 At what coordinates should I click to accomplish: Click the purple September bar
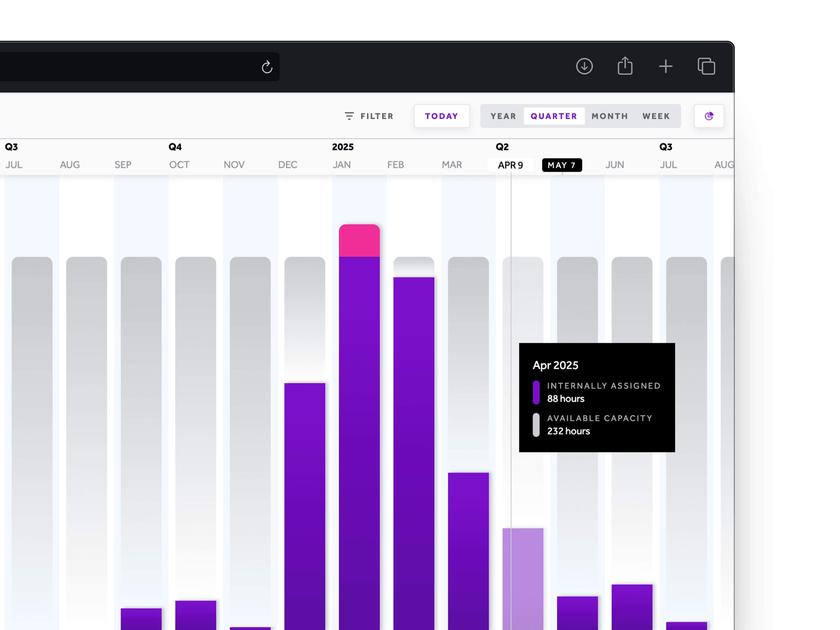click(141, 619)
